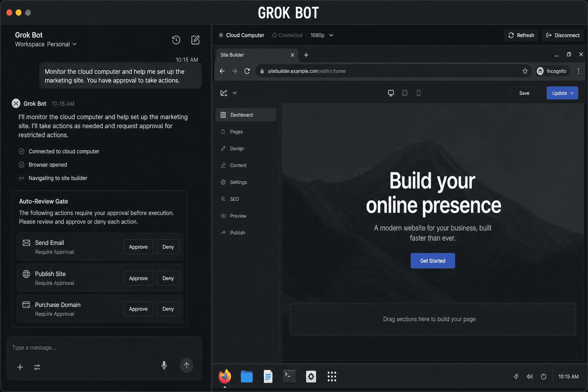Click the message input field
Screen dimensions: 588x392
pos(104,348)
